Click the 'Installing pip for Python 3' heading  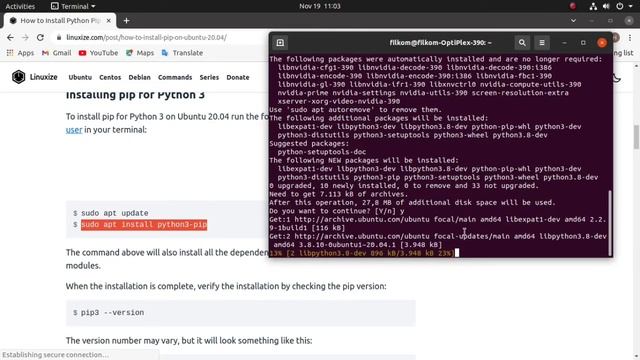pos(136,95)
